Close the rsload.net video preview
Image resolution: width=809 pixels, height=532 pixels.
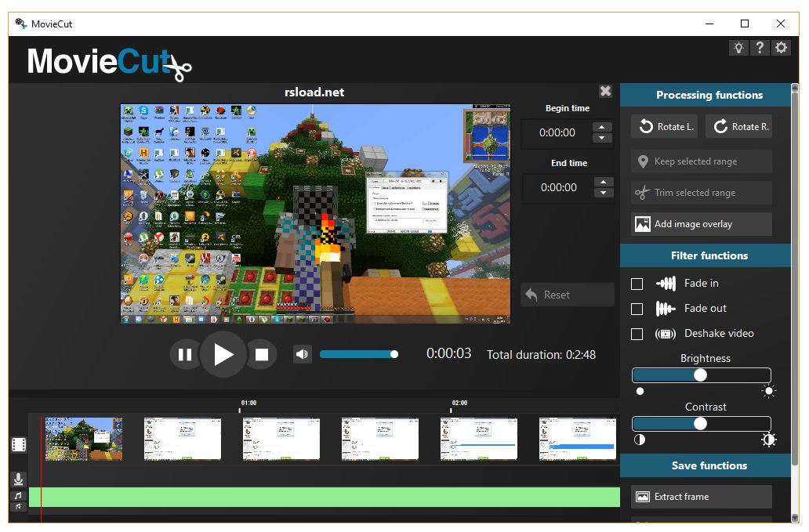605,91
